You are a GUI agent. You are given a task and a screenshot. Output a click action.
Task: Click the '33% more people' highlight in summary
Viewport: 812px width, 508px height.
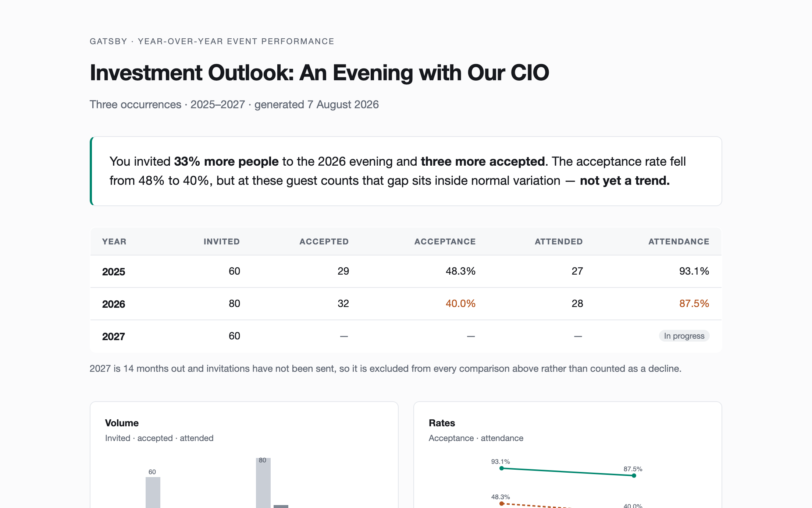coord(226,161)
